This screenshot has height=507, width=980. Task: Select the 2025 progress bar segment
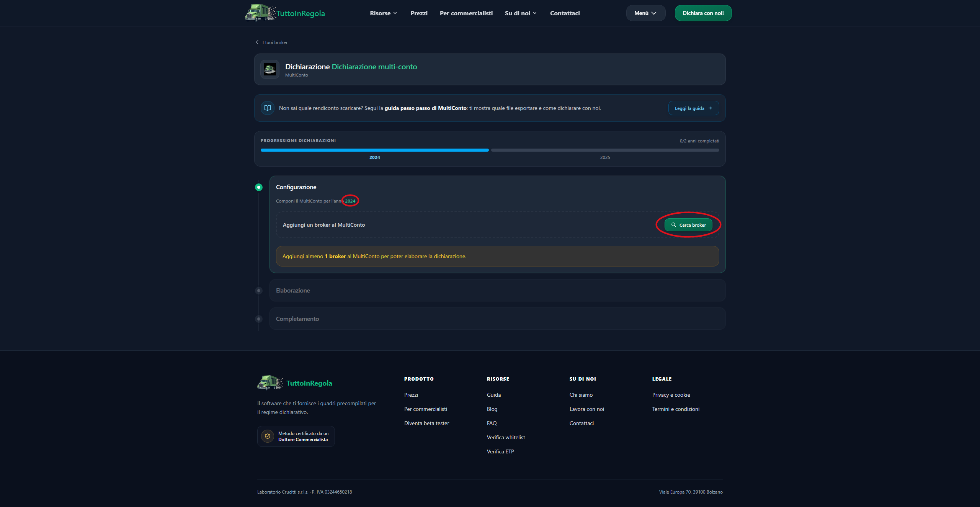(x=605, y=150)
